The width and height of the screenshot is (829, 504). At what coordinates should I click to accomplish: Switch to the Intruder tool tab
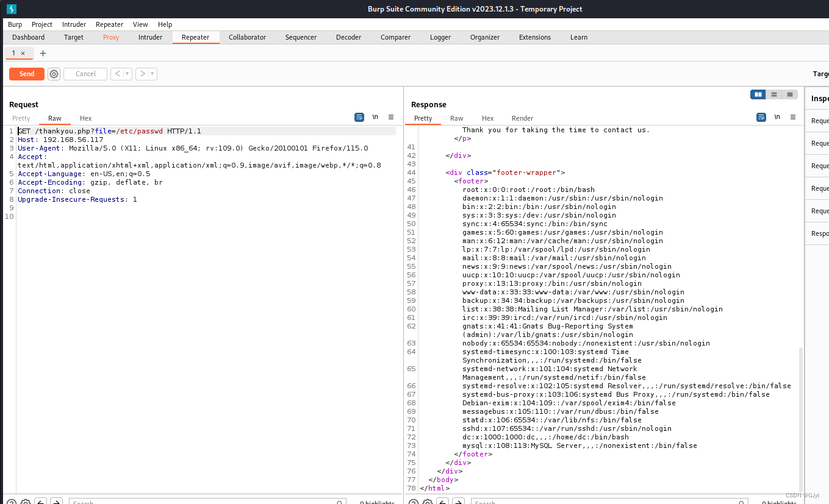click(x=151, y=37)
